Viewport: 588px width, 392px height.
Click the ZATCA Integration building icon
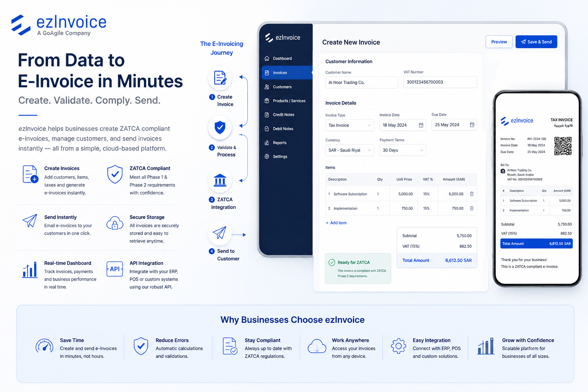[220, 180]
